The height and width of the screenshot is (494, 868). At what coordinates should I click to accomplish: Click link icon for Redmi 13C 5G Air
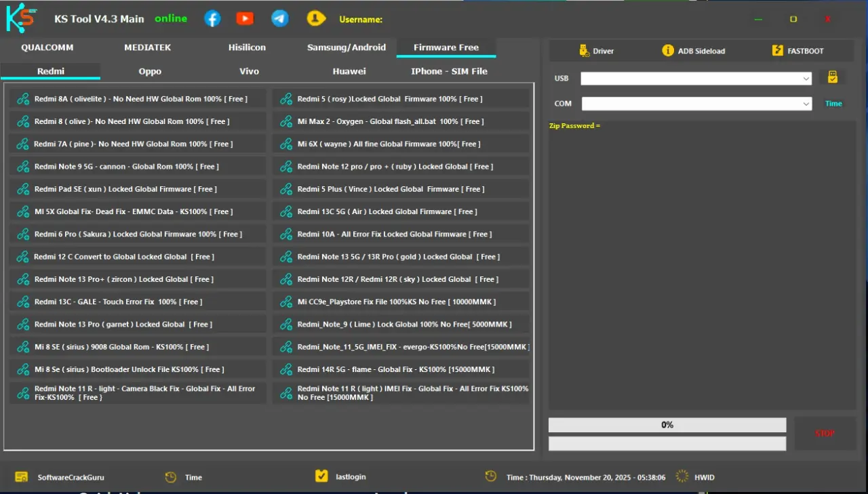286,211
